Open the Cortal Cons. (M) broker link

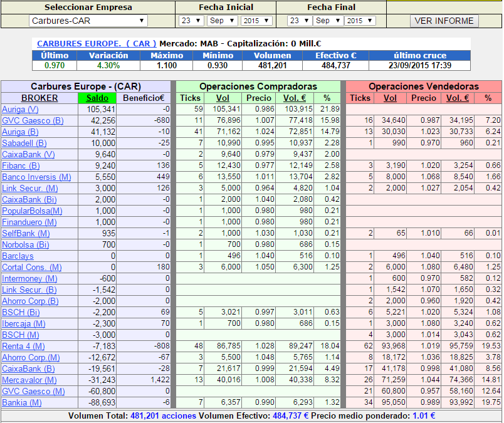pyautogui.click(x=32, y=268)
